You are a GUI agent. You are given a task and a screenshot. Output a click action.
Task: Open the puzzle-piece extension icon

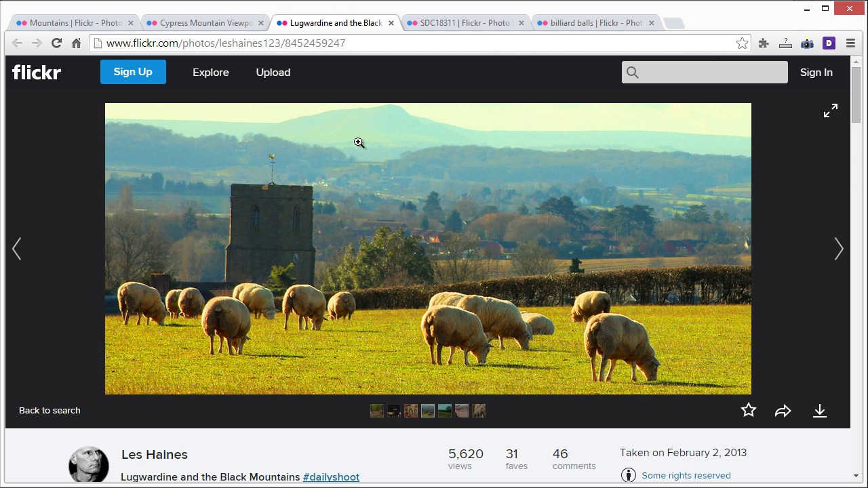[x=764, y=43]
